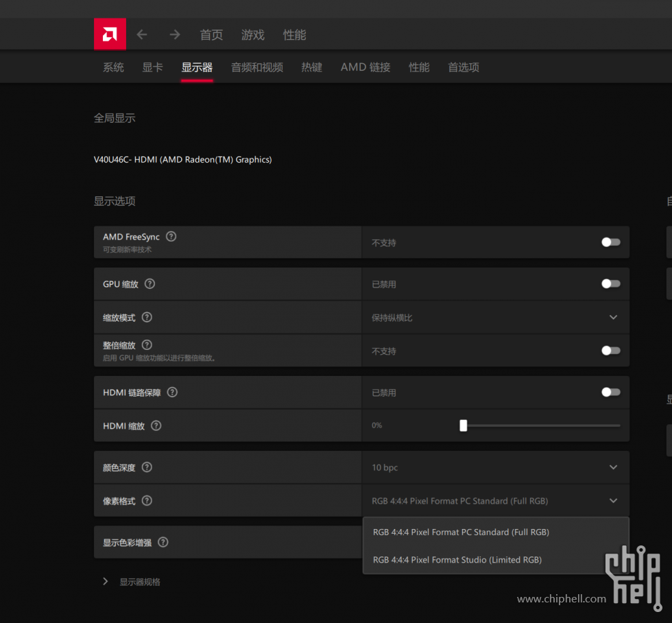Switch to the 首选项 tab
Screen dimensions: 672x623
pyautogui.click(x=464, y=67)
